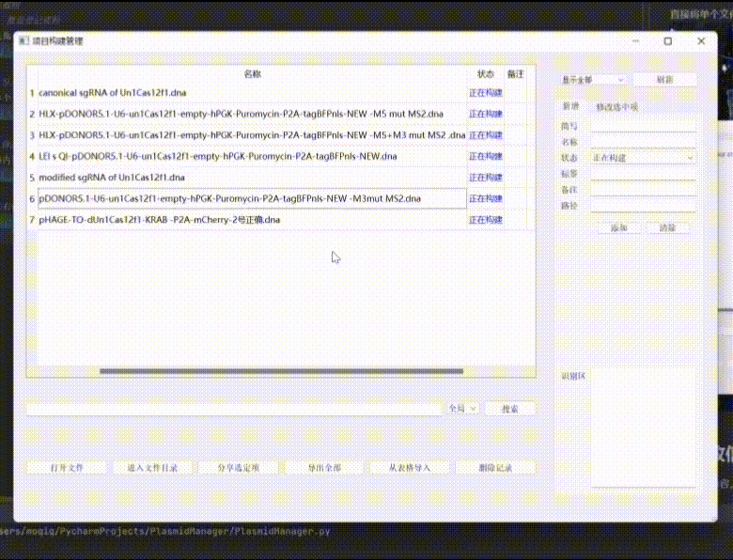Minimize the 项目构建管理 window
The width and height of the screenshot is (733, 560).
tap(635, 41)
